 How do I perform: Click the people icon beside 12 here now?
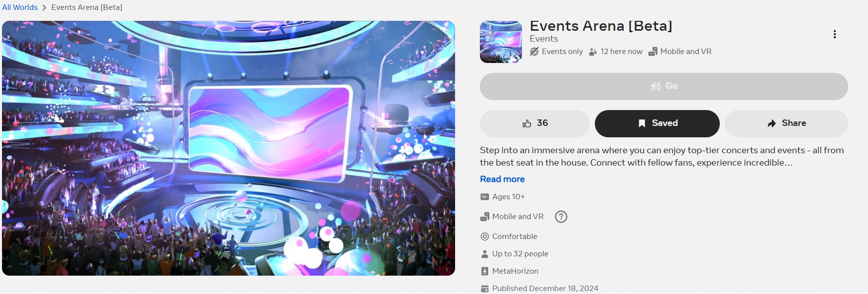(x=593, y=52)
